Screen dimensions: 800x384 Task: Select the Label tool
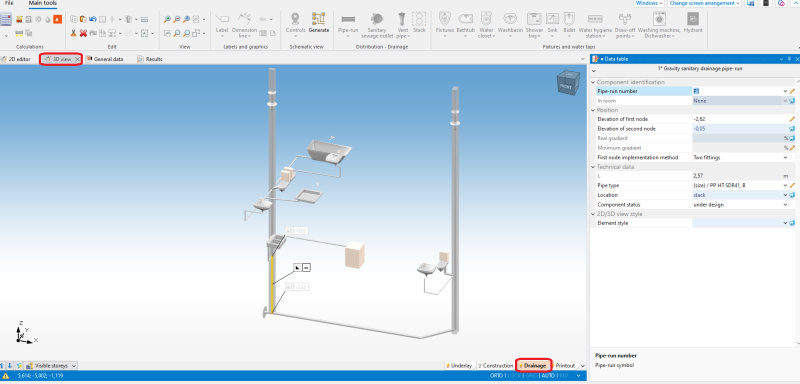(222, 25)
